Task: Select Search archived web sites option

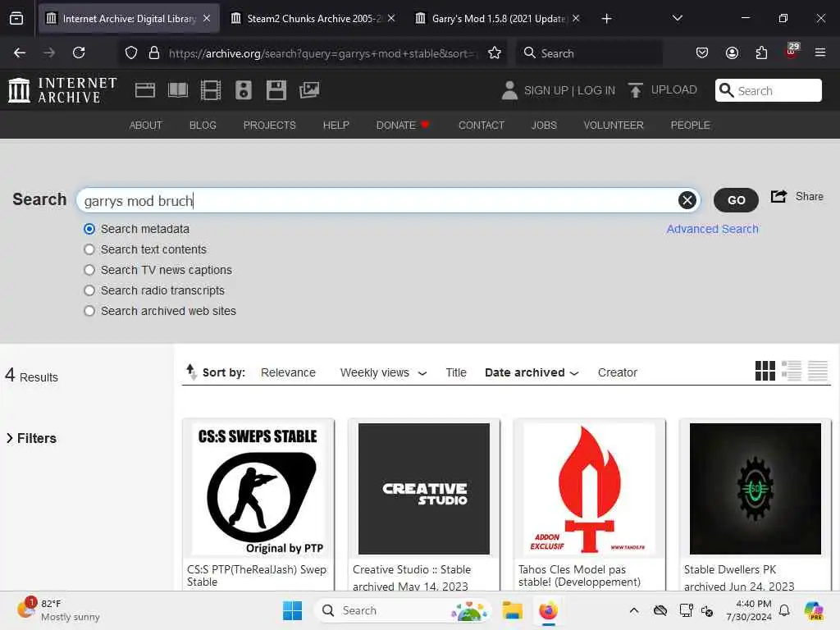Action: 89,311
